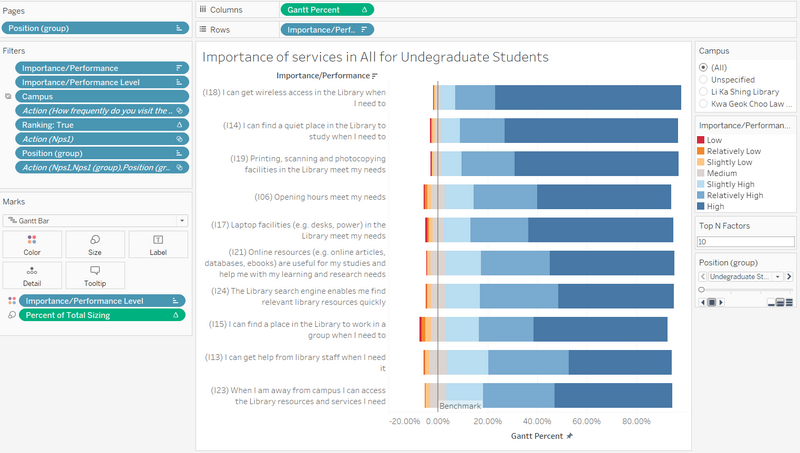This screenshot has width=800, height=453.
Task: Stop the Position (group) page playback
Action: tap(712, 303)
